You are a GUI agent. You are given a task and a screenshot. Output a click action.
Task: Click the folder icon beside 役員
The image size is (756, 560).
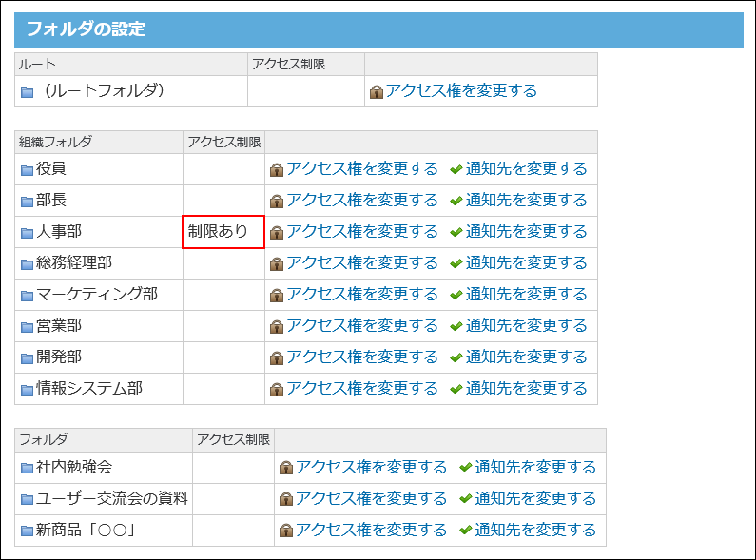click(27, 170)
